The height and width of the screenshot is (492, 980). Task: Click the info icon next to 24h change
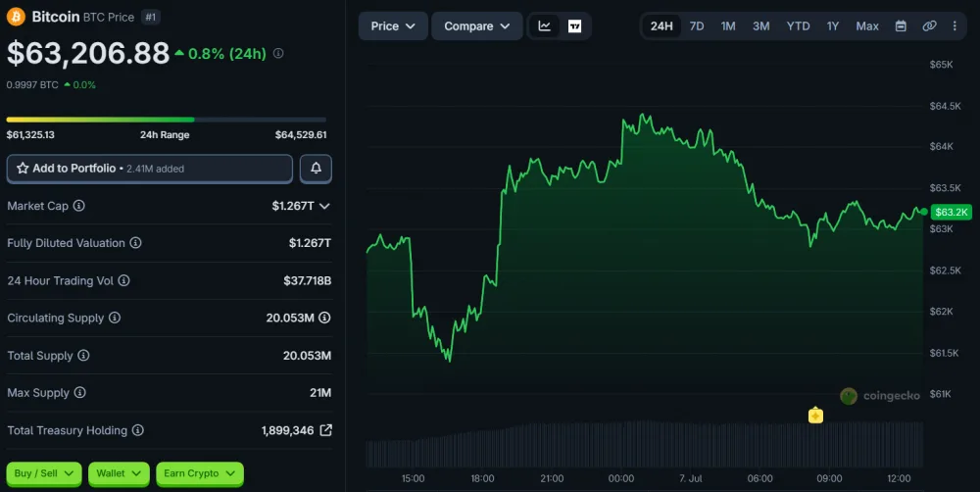[x=278, y=54]
